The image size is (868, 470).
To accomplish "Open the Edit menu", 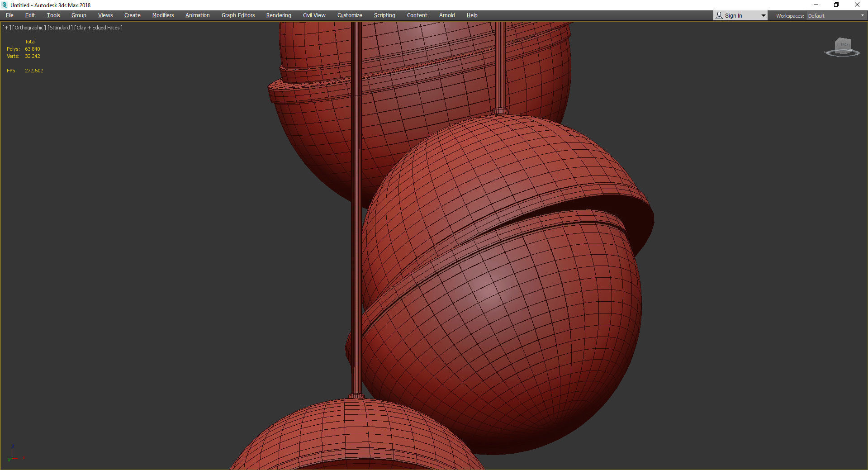I will pyautogui.click(x=30, y=15).
